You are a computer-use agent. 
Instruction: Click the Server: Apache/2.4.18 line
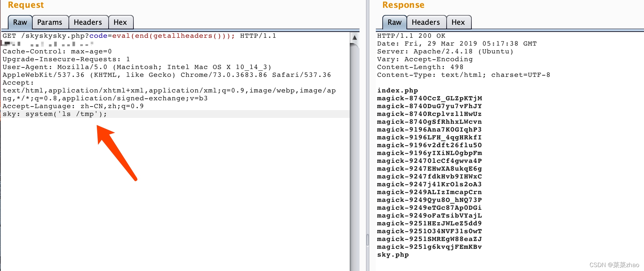pyautogui.click(x=445, y=51)
